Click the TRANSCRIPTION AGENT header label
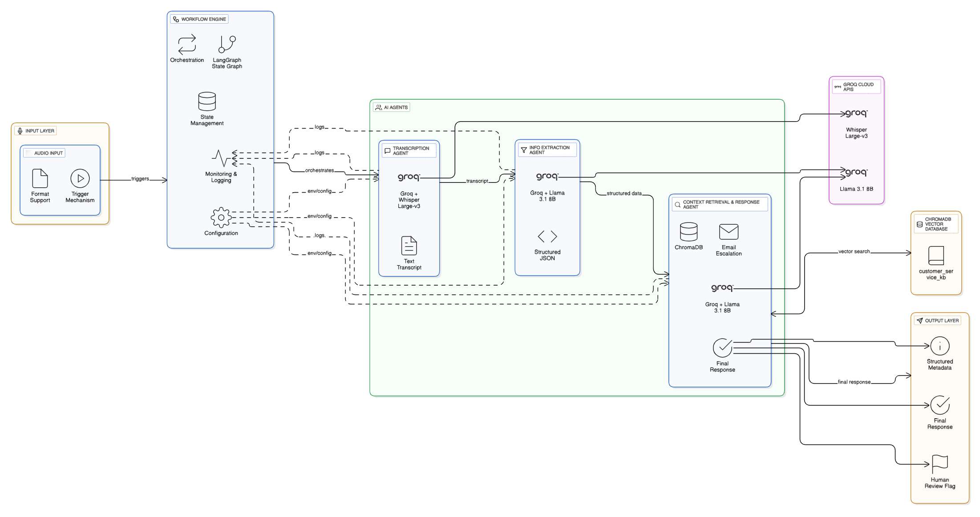Screen dimensions: 980x517 coord(409,151)
